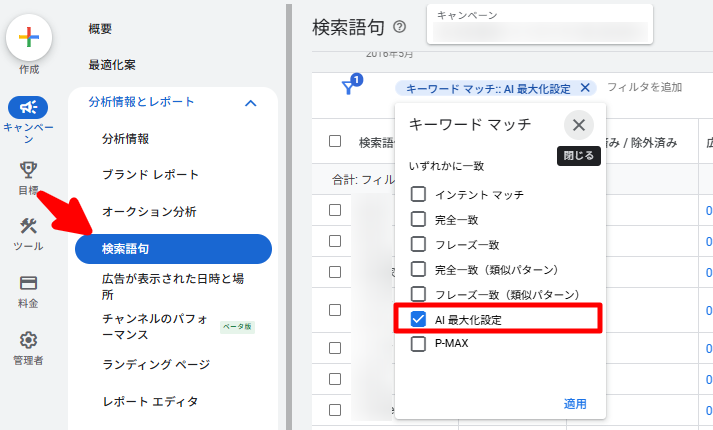Open the 管理者 gear icon
This screenshot has height=430, width=713.
tap(29, 340)
